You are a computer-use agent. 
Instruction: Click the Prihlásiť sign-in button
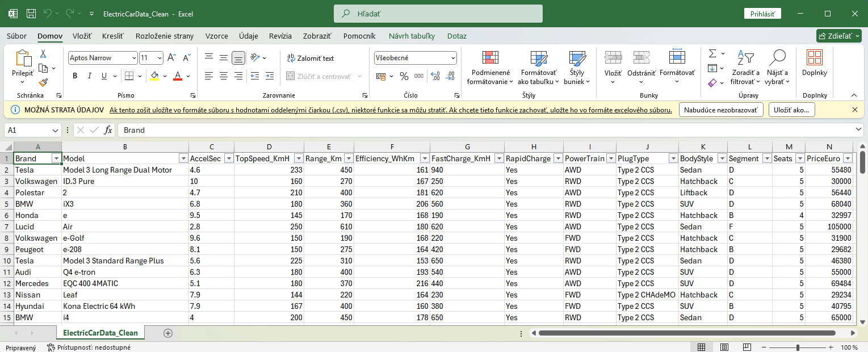tap(762, 14)
